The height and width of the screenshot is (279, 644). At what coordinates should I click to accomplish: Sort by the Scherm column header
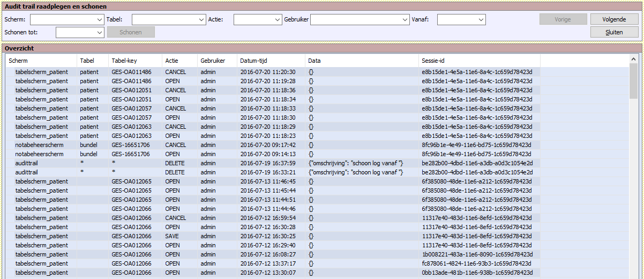(40, 61)
